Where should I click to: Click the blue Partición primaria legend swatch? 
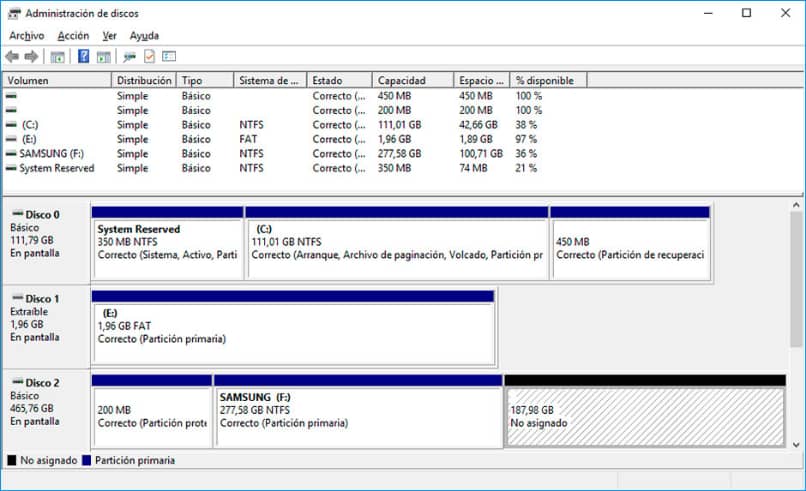click(x=86, y=460)
